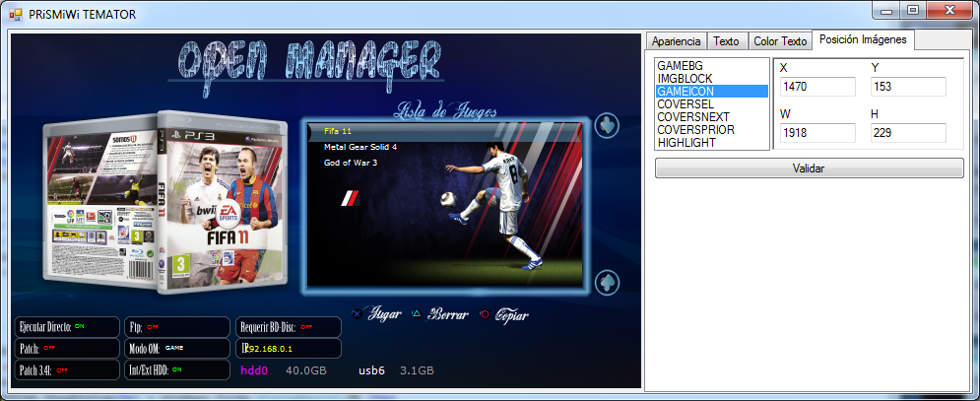980x401 pixels.
Task: Select the Posición Imágenes tab
Action: click(x=863, y=39)
